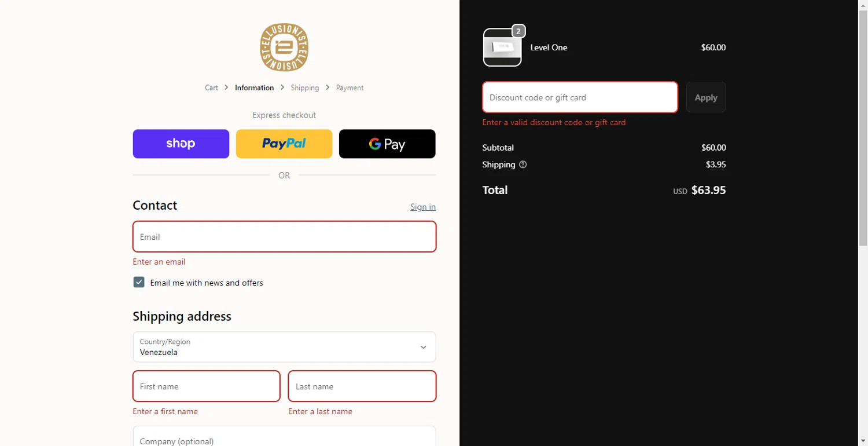Click the scrollbar up arrow
The height and width of the screenshot is (446, 868).
pyautogui.click(x=863, y=5)
